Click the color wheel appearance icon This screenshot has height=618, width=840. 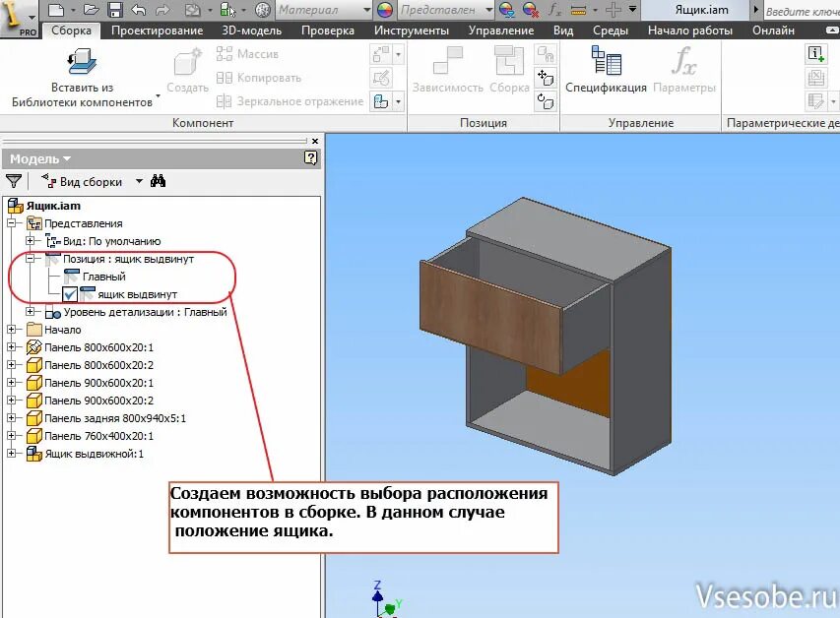[x=385, y=10]
